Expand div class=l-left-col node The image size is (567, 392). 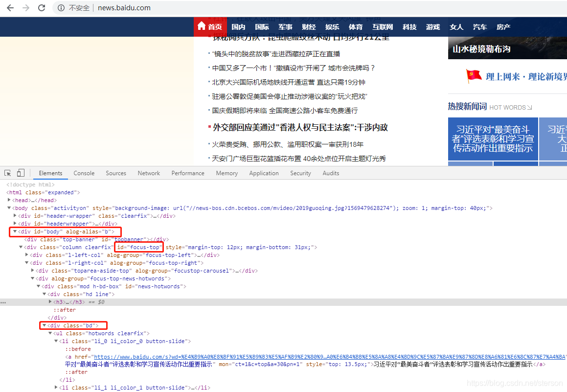[26, 255]
